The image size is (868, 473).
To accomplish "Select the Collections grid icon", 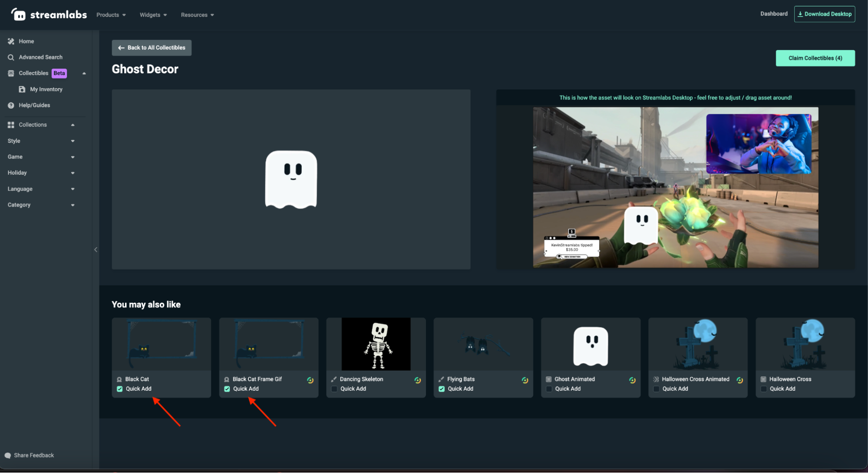I will click(x=11, y=125).
